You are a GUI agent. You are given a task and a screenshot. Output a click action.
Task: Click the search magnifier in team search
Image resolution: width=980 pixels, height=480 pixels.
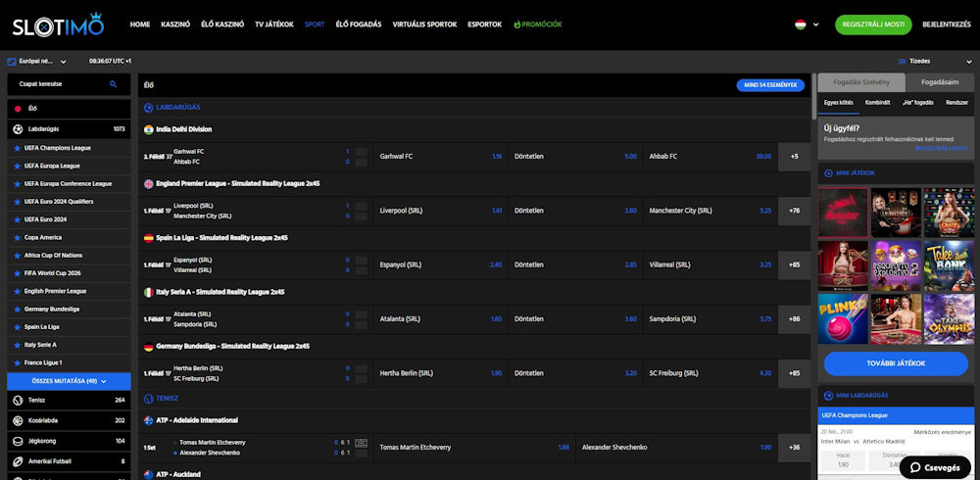click(x=113, y=85)
